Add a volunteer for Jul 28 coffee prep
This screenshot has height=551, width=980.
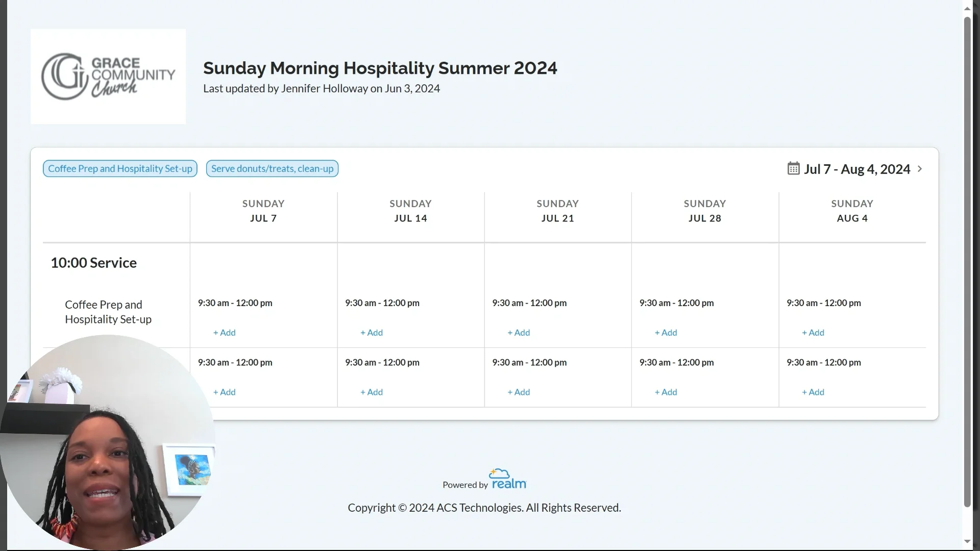click(666, 332)
